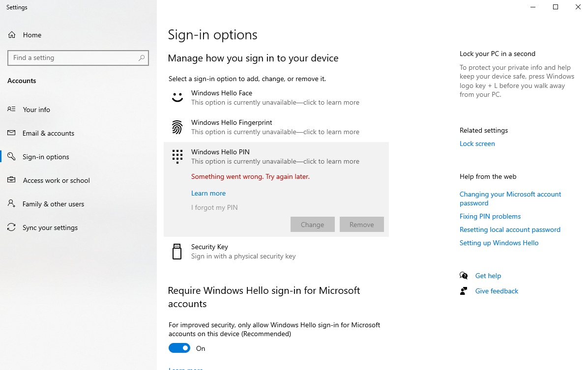588x370 pixels.
Task: Close the Settings window
Action: point(578,7)
